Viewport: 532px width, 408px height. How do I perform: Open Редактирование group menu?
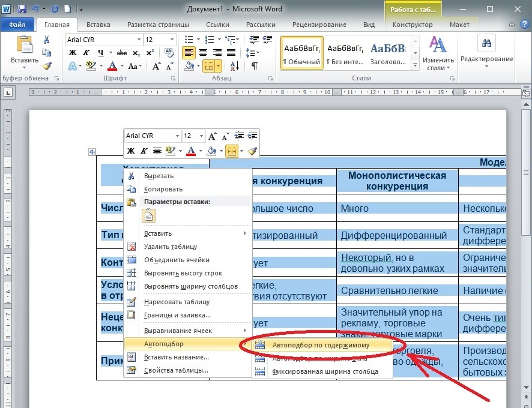(x=486, y=52)
